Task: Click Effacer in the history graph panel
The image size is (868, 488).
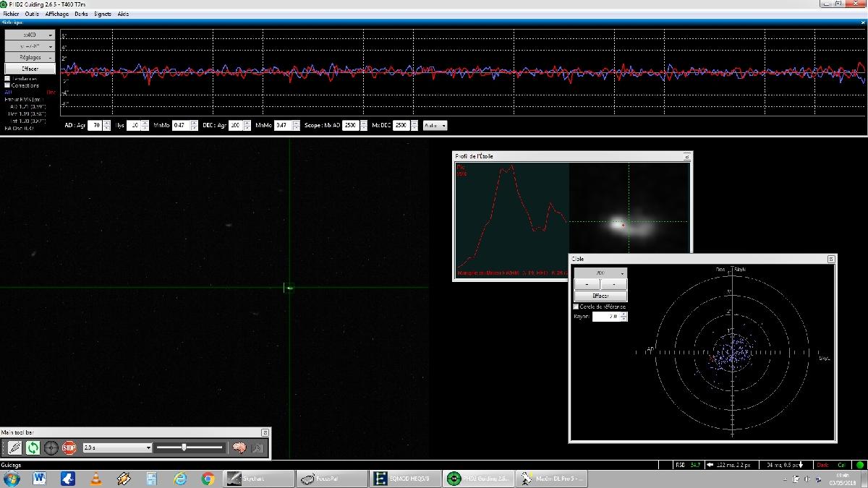Action: (x=30, y=69)
